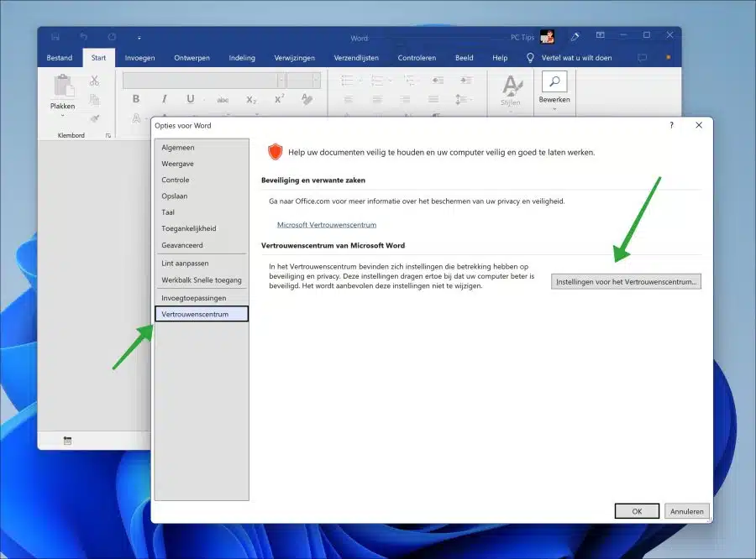Viewport: 756px width, 559px height.
Task: Select Controle in the options list
Action: click(202, 180)
